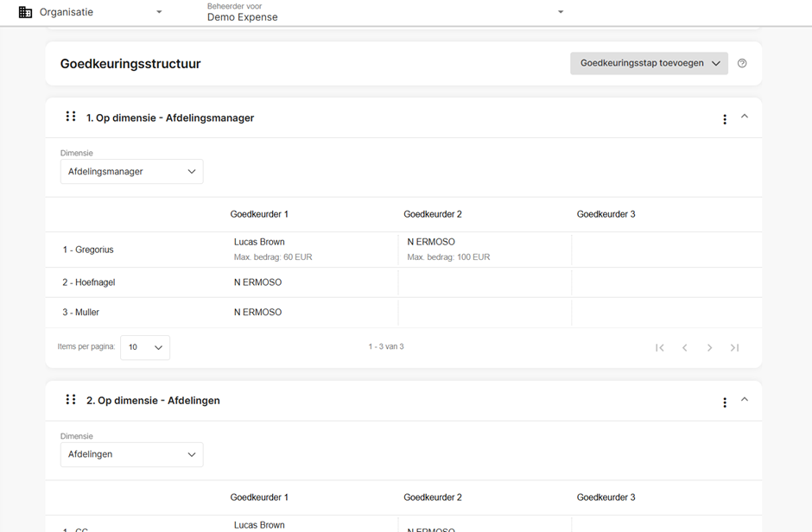Click empty Goedkeurder 2 cell for Muller
812x532 pixels.
coord(485,312)
